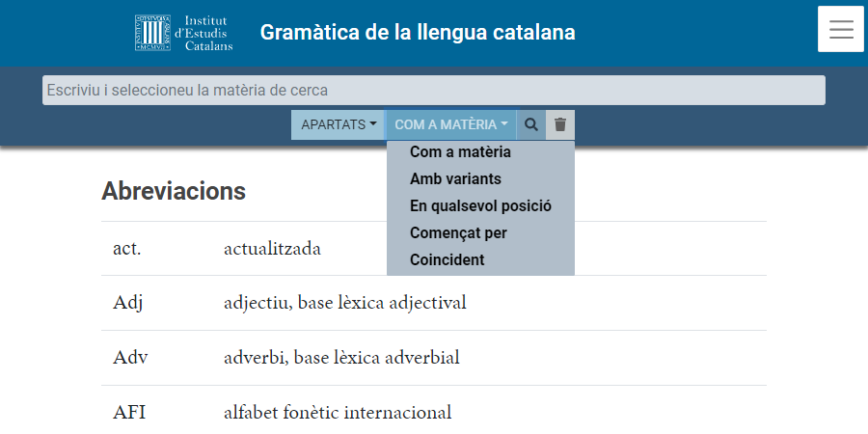Image resolution: width=868 pixels, height=434 pixels.
Task: Choose the 'Amb variants' option
Action: point(455,179)
